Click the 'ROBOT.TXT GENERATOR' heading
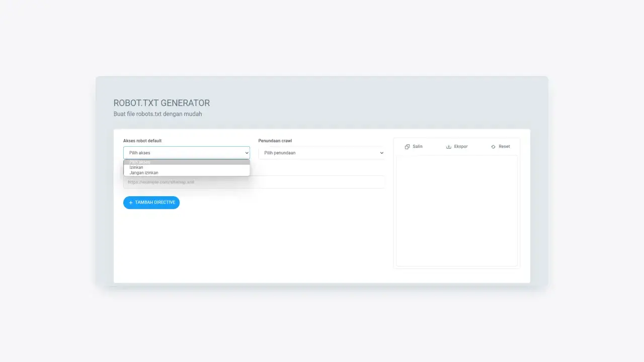644x362 pixels. click(x=162, y=103)
